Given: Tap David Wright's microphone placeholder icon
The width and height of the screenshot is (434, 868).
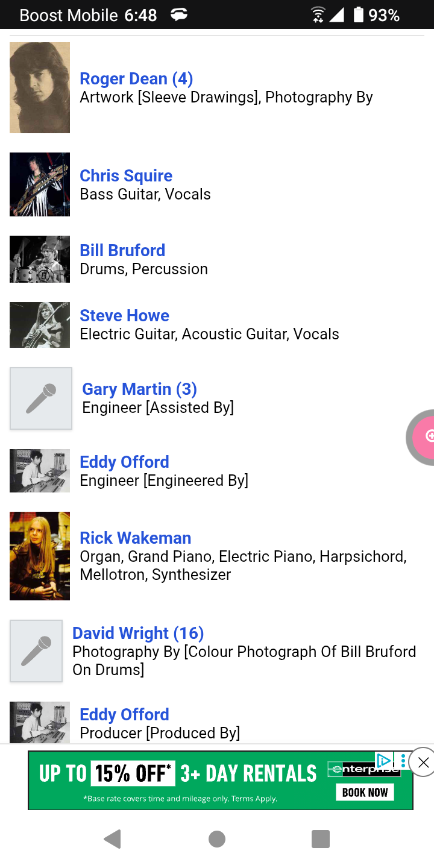Looking at the screenshot, I should coord(36,651).
